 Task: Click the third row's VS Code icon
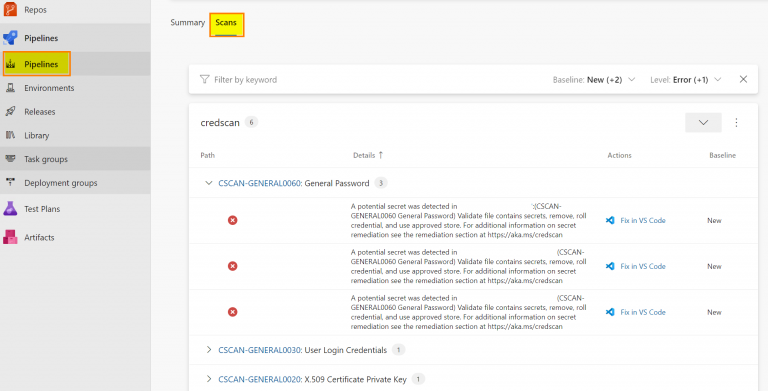(610, 312)
